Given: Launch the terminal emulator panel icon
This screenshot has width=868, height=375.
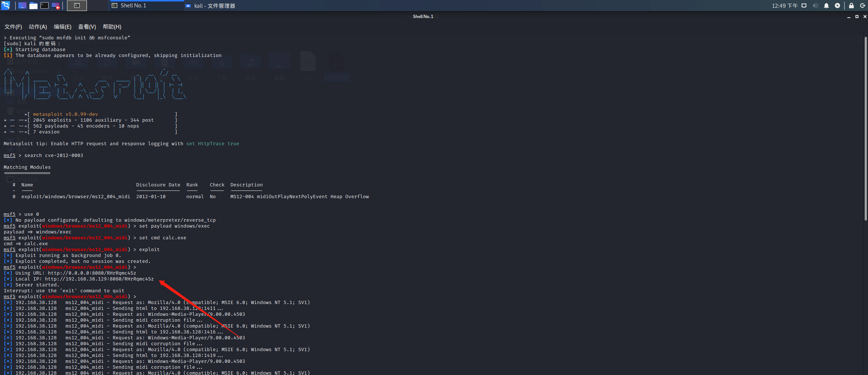Looking at the screenshot, I should [45, 6].
